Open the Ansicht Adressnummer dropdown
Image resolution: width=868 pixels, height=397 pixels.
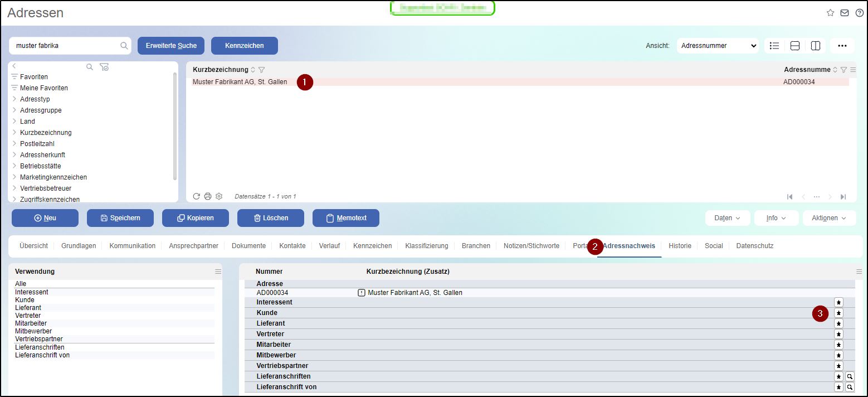718,46
